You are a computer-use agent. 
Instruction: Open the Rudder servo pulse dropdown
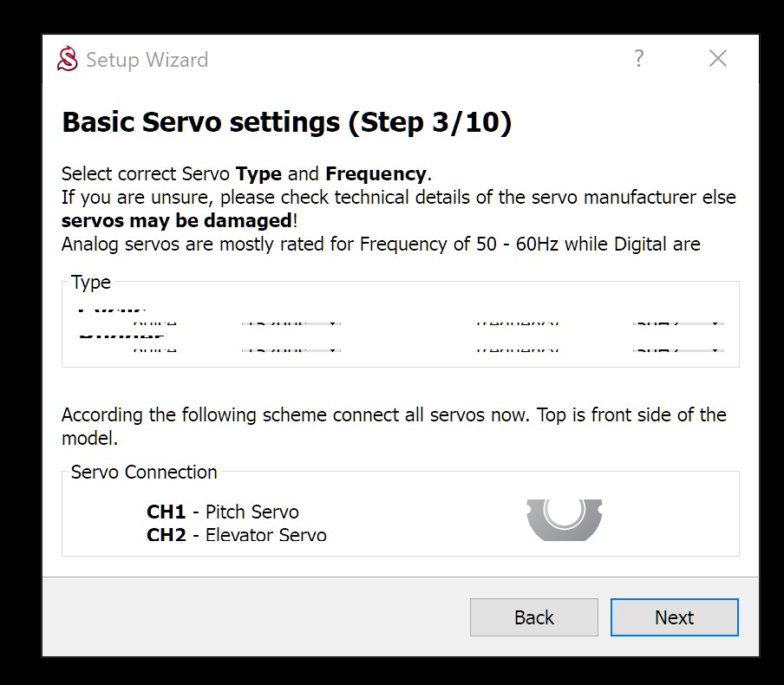[x=291, y=349]
